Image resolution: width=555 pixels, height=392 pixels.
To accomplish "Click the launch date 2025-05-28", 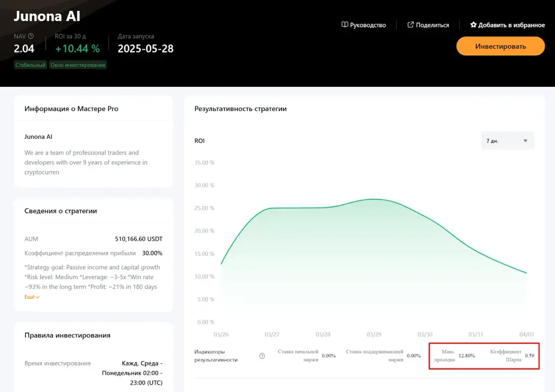I will [x=145, y=48].
